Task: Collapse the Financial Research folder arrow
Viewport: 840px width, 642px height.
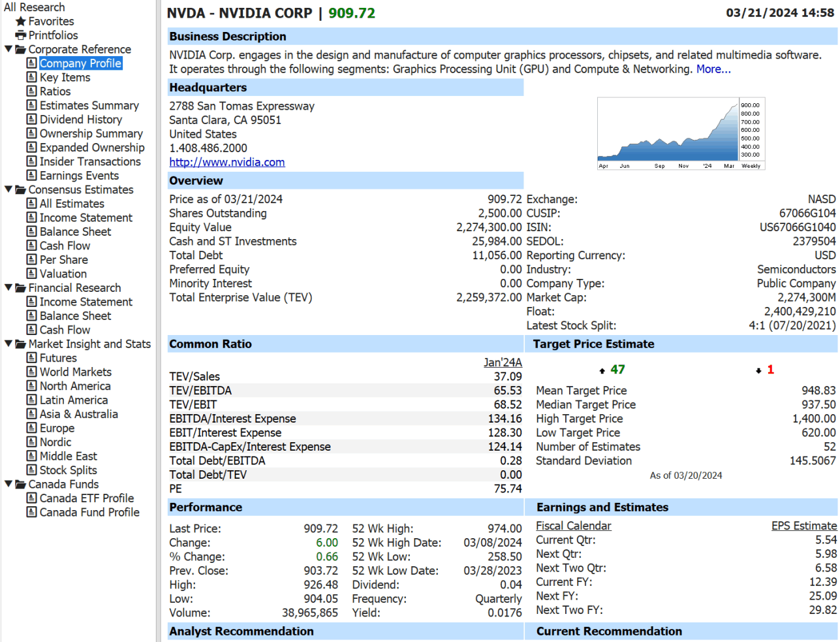Action: click(8, 287)
